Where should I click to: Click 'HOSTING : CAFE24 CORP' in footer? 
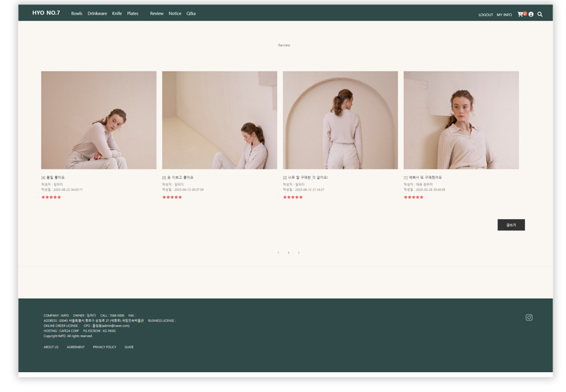tap(61, 331)
